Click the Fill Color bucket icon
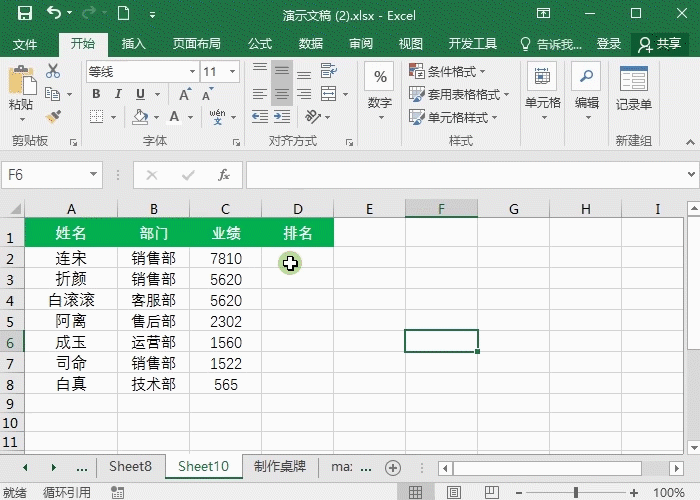The width and height of the screenshot is (700, 500). pyautogui.click(x=140, y=117)
